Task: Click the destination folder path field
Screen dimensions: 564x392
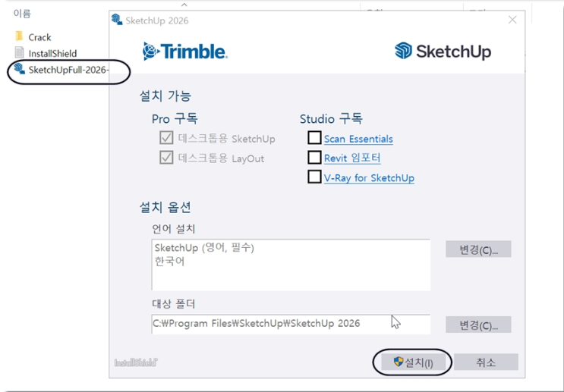Action: point(290,324)
